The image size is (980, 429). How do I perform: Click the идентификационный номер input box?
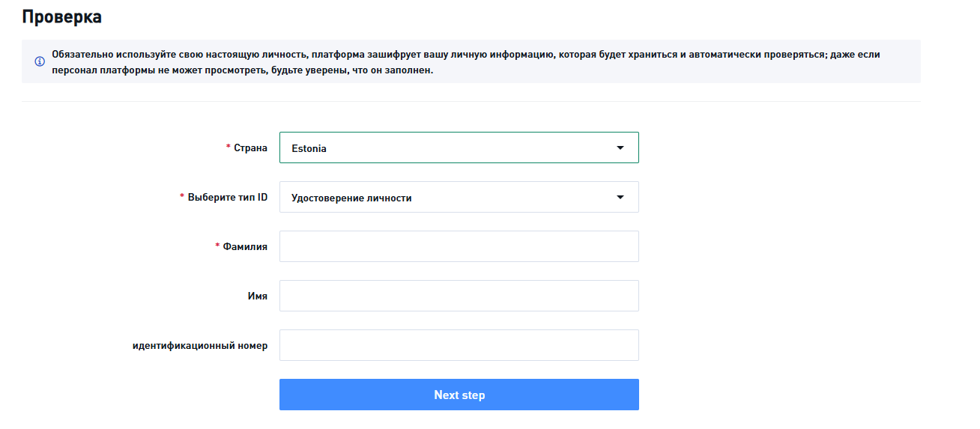(x=459, y=345)
